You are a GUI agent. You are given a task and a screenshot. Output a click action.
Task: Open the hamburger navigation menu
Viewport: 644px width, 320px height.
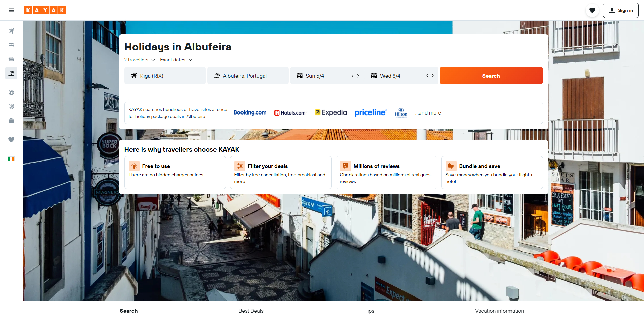pyautogui.click(x=11, y=10)
